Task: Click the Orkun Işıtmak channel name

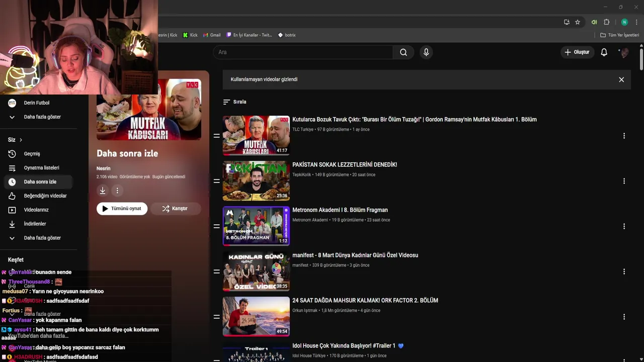Action: [x=305, y=311]
